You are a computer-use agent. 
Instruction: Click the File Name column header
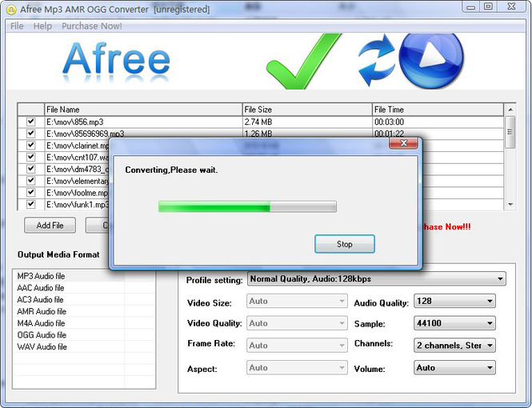point(143,110)
